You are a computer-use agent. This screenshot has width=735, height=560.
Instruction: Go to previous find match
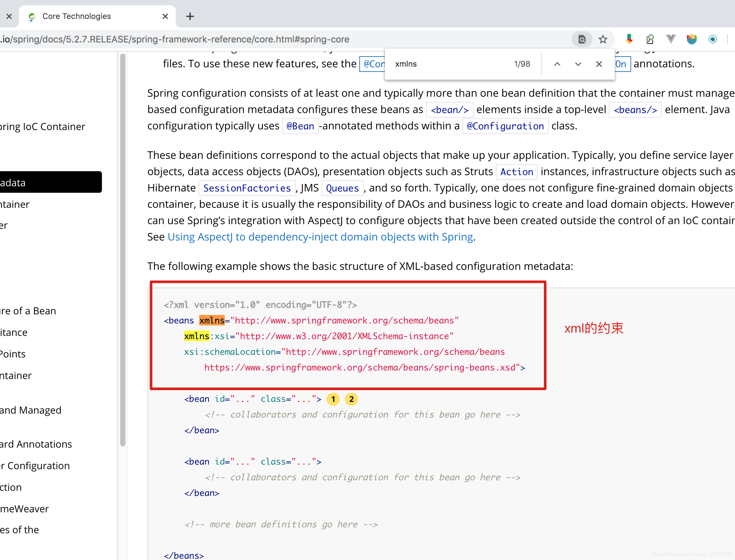pos(557,64)
